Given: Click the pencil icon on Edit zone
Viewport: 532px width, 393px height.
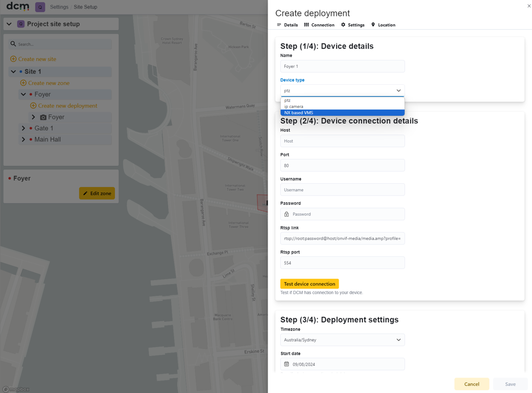Looking at the screenshot, I should (x=85, y=193).
